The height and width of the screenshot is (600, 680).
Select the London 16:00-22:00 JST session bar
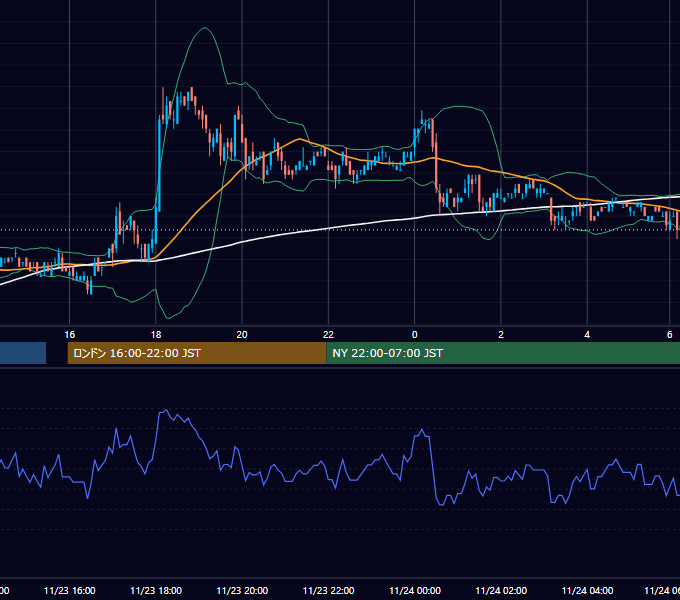[x=197, y=353]
